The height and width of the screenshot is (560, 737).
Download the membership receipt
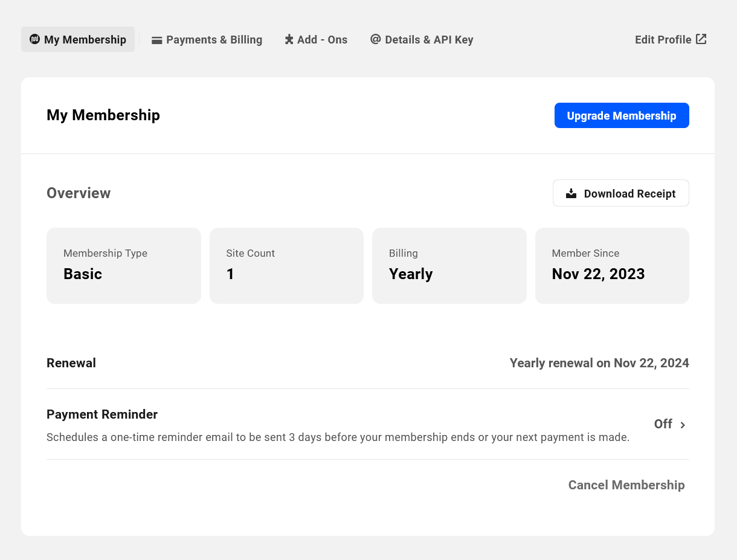[621, 193]
